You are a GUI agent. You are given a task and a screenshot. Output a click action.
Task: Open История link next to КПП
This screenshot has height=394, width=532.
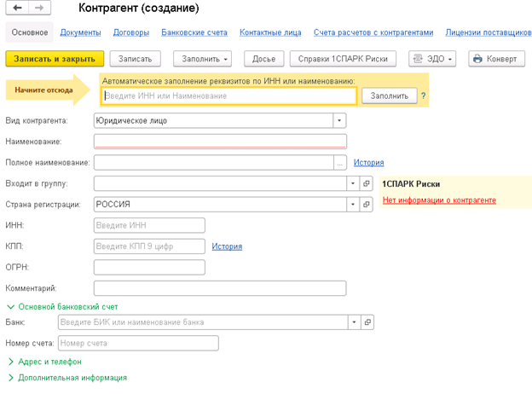pos(227,246)
